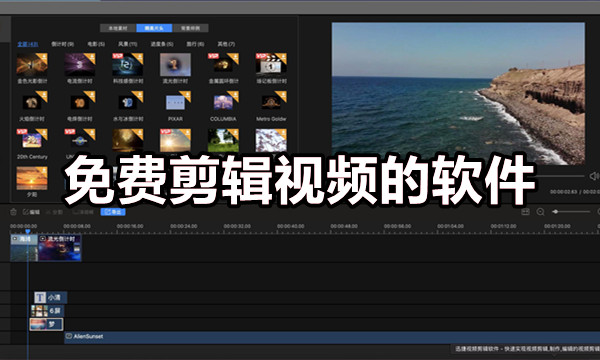Click the blue playhead marker on timeline ruler
600x360 pixels.
(28, 231)
